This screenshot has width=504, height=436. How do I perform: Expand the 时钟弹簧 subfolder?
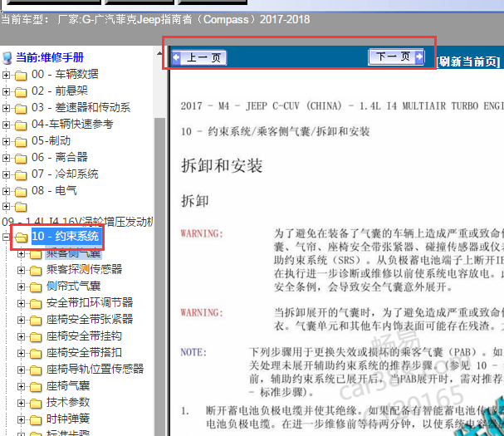21,419
